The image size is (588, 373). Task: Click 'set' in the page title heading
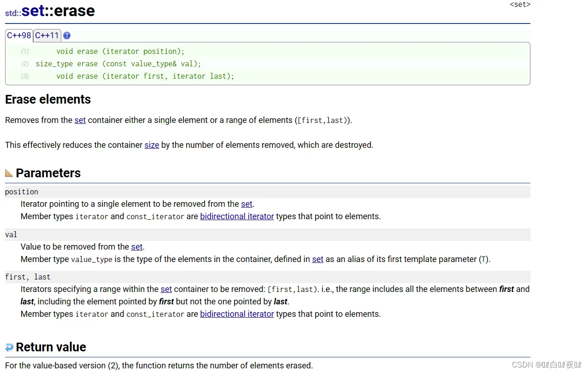(33, 11)
